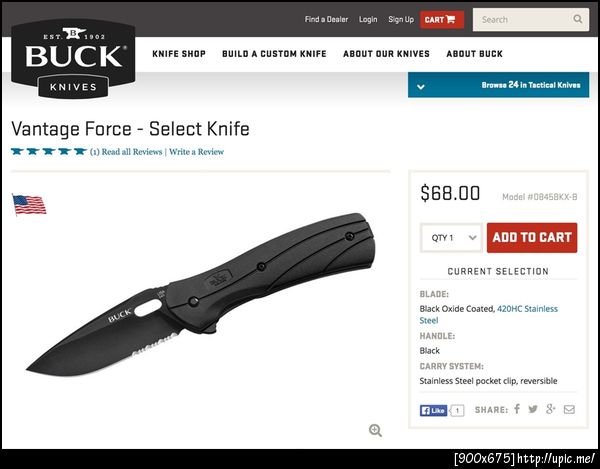The width and height of the screenshot is (600, 469).
Task: Click the Write a Review link
Action: 196,152
